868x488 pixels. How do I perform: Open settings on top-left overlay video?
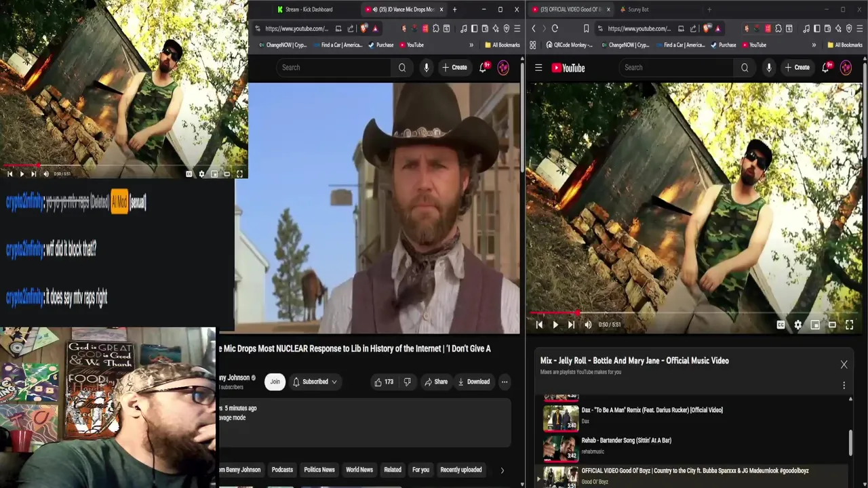tap(201, 174)
